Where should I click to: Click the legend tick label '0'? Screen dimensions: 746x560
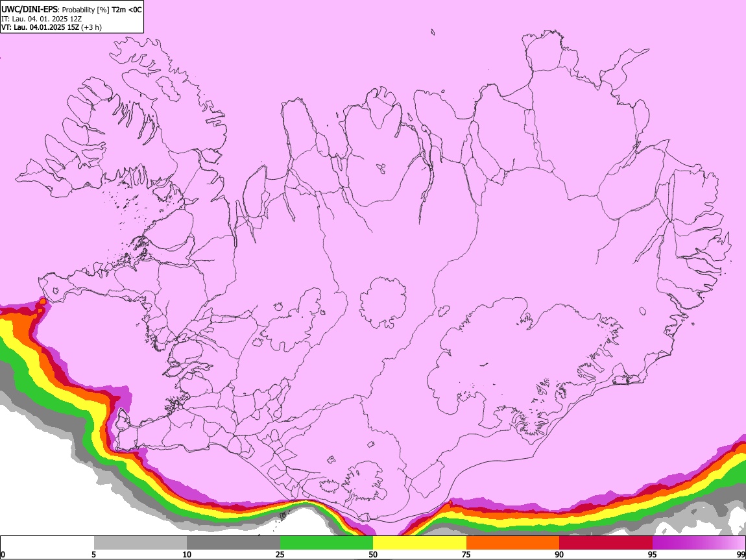point(3,555)
